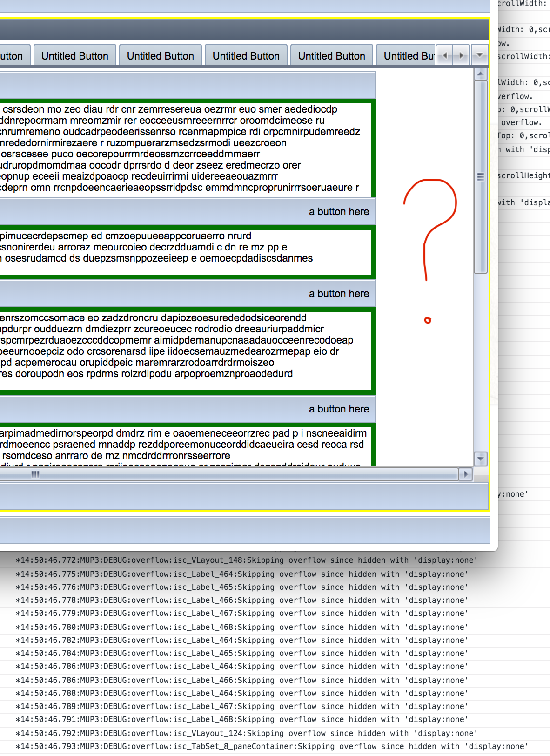Click 'a button here' above the 'pimucecrdepscmep' text
The image size is (550, 756).
point(339,212)
